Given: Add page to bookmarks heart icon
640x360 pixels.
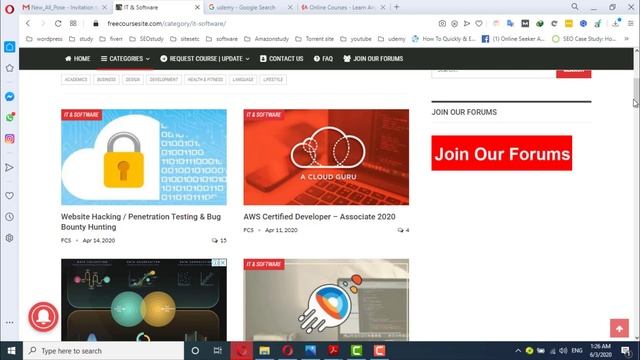Looking at the screenshot, I should 479,24.
